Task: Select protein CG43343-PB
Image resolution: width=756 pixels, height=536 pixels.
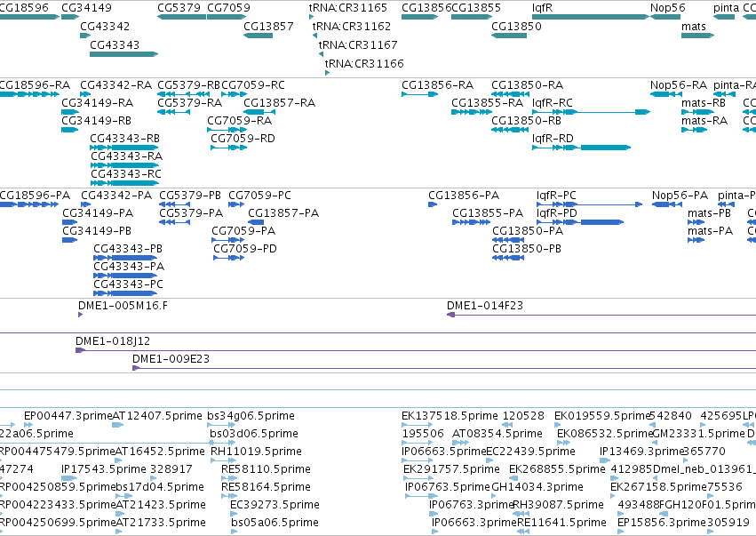Action: click(125, 258)
